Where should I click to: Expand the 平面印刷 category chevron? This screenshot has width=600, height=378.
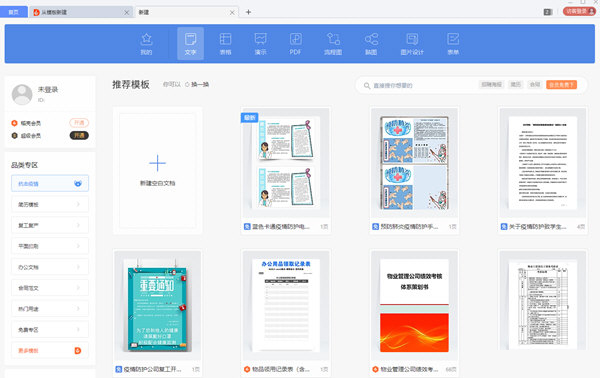coord(78,246)
